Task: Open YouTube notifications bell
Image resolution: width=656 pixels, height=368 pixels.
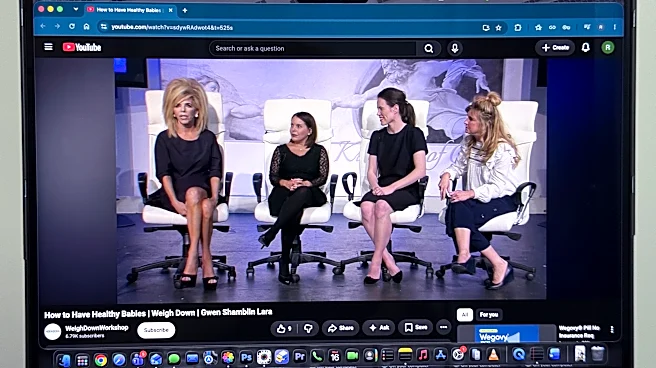Action: tap(586, 47)
